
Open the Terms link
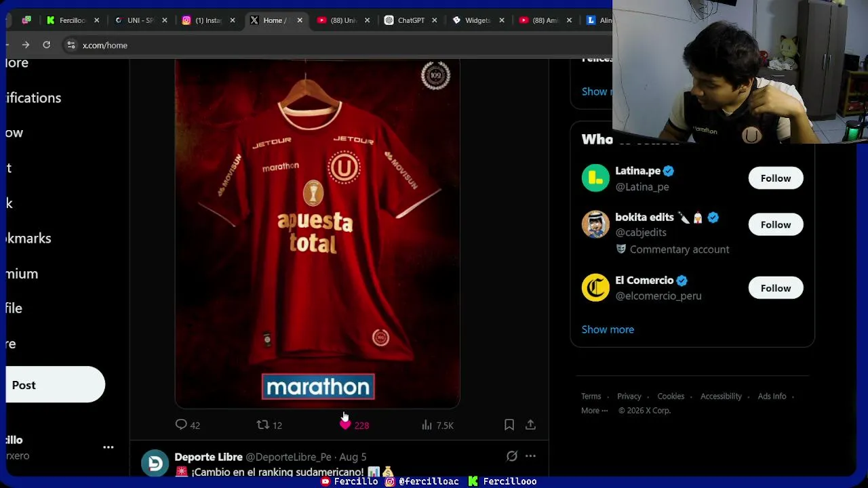point(591,396)
